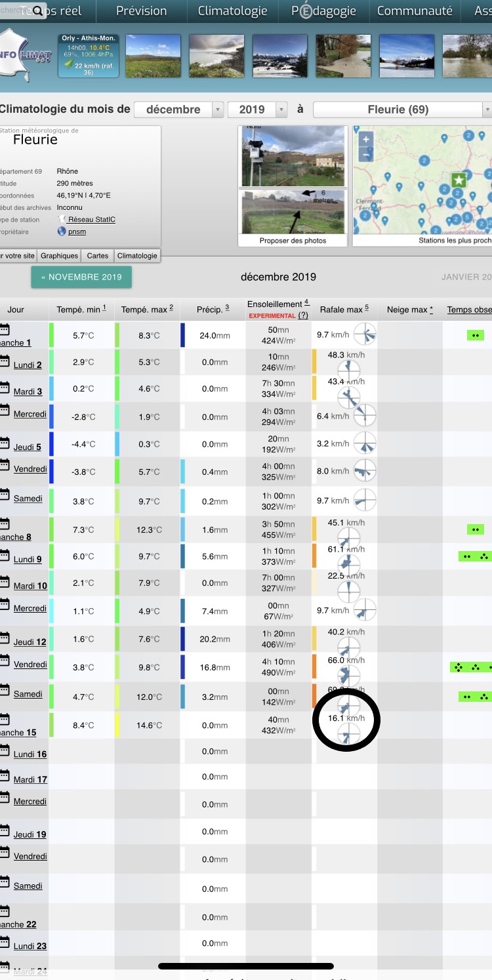The image size is (492, 980).
Task: Click the green weather symbols for Vendredi 13
Action: (x=472, y=667)
